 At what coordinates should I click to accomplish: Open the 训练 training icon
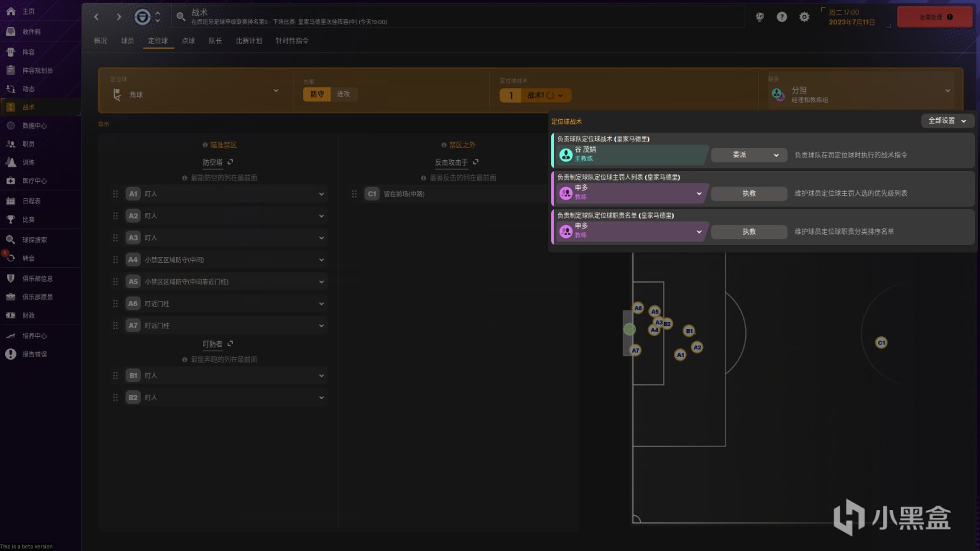11,162
